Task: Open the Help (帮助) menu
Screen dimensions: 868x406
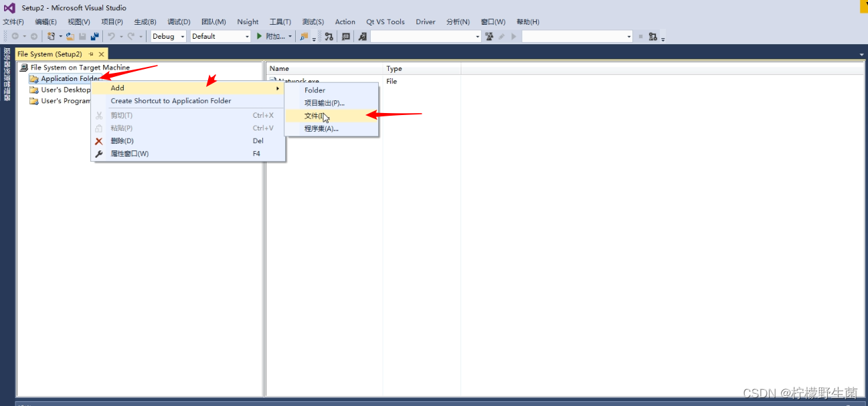Action: coord(528,21)
